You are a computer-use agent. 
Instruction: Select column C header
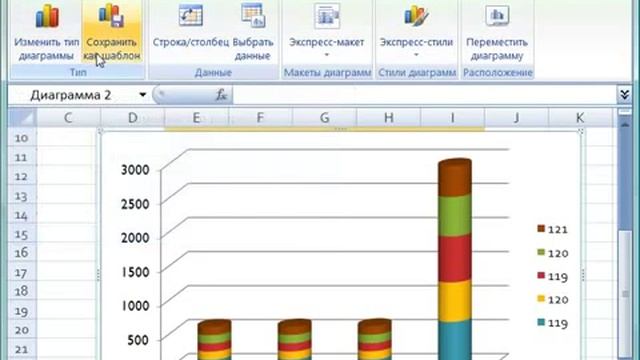(68, 118)
